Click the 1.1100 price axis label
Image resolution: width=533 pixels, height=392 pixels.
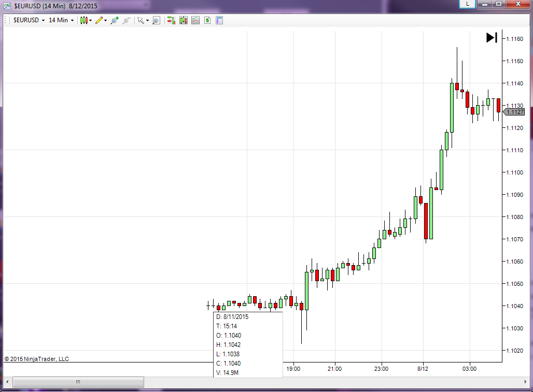[515, 172]
